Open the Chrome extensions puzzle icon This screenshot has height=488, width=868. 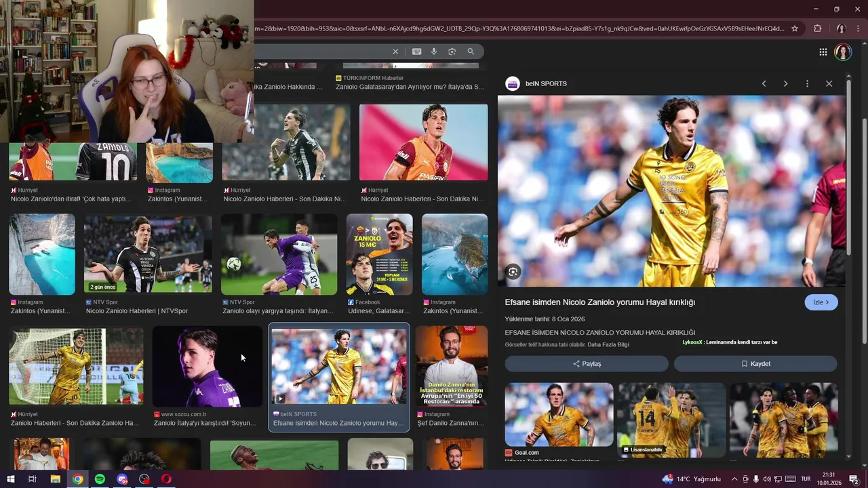point(817,28)
